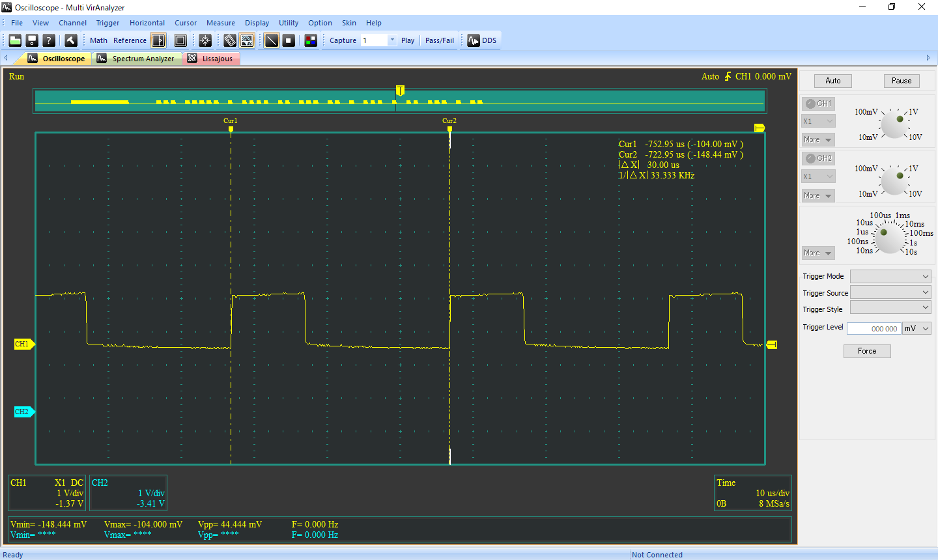Click the save disk icon in toolbar
Image resolution: width=938 pixels, height=560 pixels.
[32, 40]
